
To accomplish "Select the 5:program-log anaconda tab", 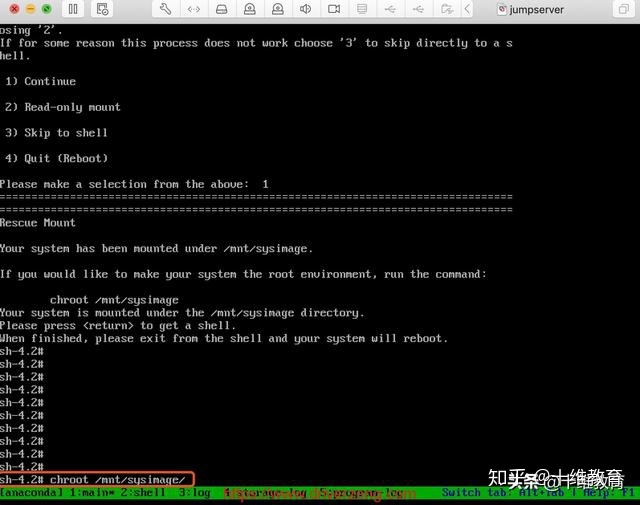I will pyautogui.click(x=361, y=493).
